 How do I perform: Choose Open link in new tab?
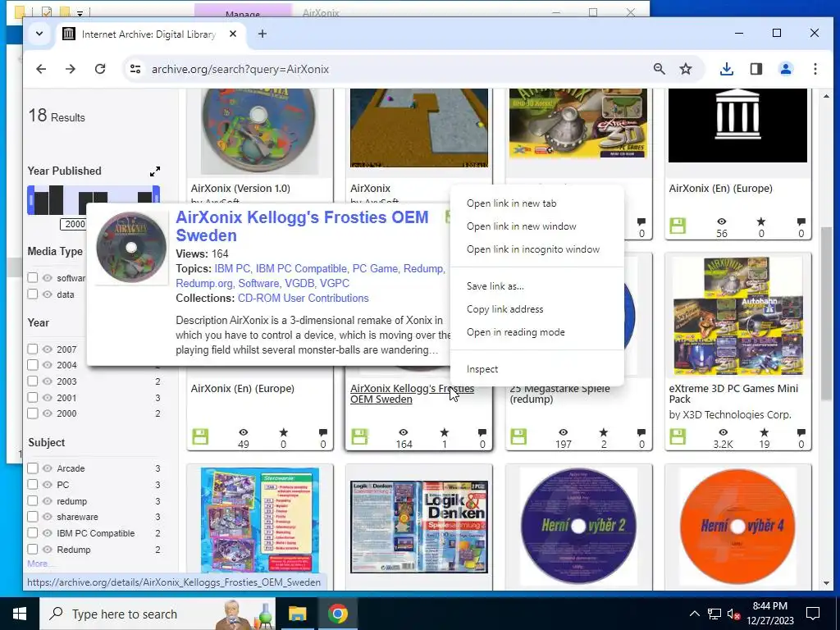536,203
